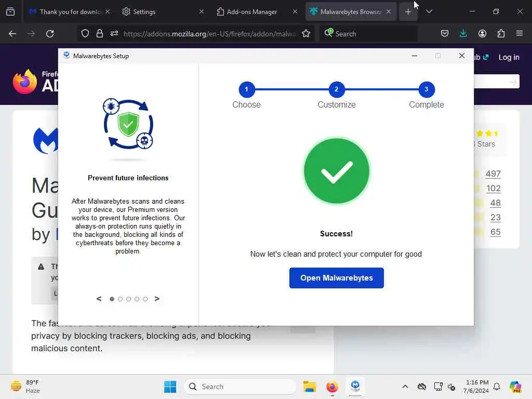
Task: Click step 3 Complete circle
Action: click(426, 89)
